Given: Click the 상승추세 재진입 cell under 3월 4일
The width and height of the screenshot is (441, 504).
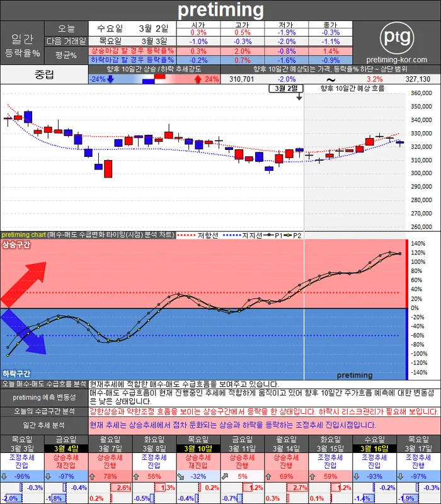Looking at the screenshot, I should (x=66, y=462).
